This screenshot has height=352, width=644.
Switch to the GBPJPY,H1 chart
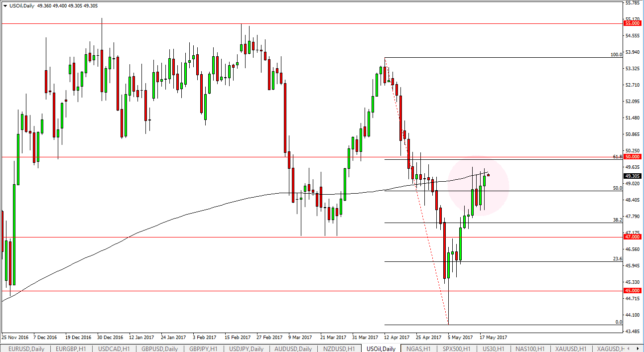(x=204, y=349)
